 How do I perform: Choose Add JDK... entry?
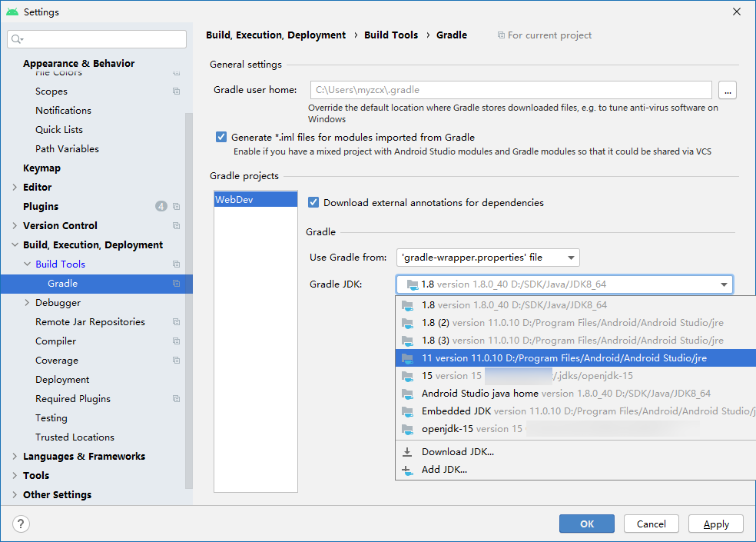(575, 470)
